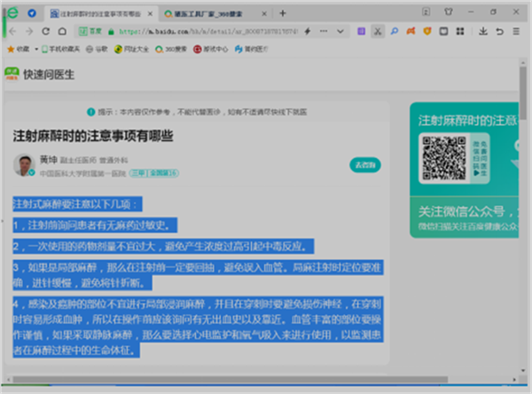Click the teal hospital rank badge
532x394 pixels.
(153, 173)
